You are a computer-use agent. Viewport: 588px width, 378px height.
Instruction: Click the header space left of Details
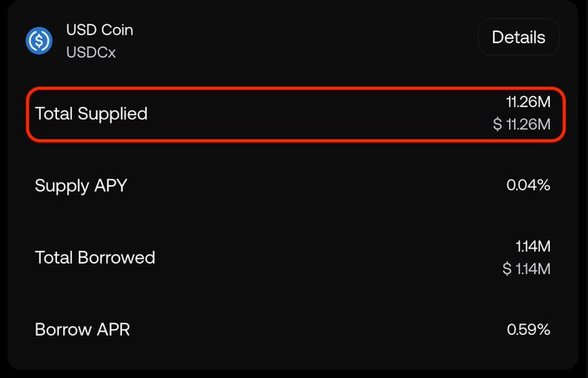[303, 39]
